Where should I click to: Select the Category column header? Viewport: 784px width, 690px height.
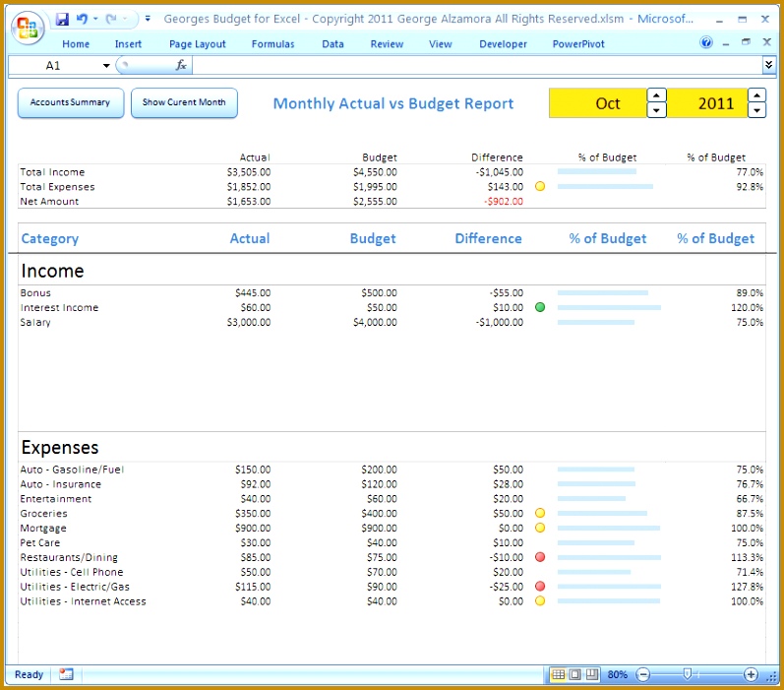point(50,238)
